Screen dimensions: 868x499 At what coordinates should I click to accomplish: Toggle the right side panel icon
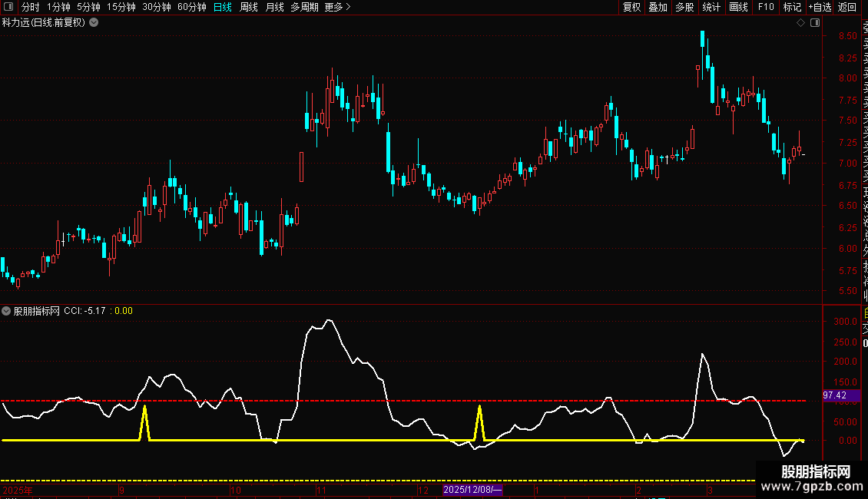pos(815,23)
